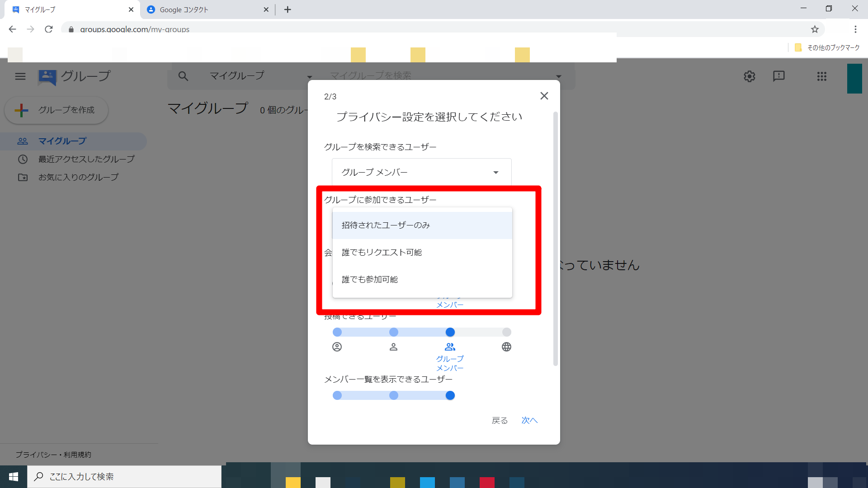Click 戻る to go back
868x488 pixels.
click(x=500, y=420)
